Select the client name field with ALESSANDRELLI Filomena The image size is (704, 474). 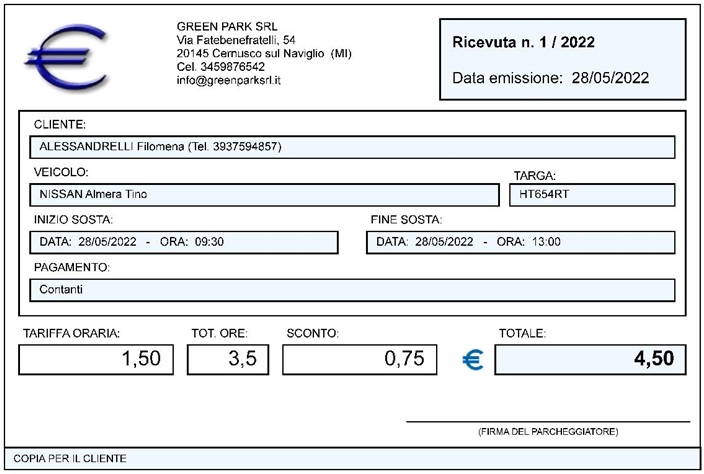click(x=352, y=147)
